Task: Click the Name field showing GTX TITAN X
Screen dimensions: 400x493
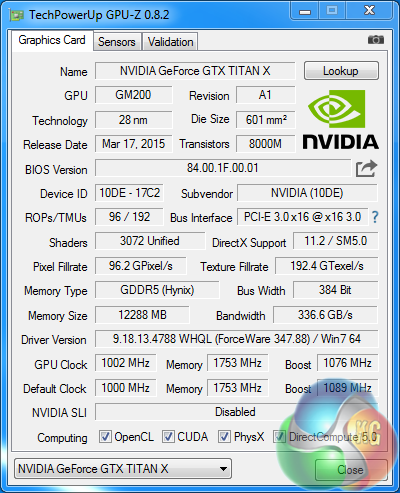Action: [x=195, y=71]
